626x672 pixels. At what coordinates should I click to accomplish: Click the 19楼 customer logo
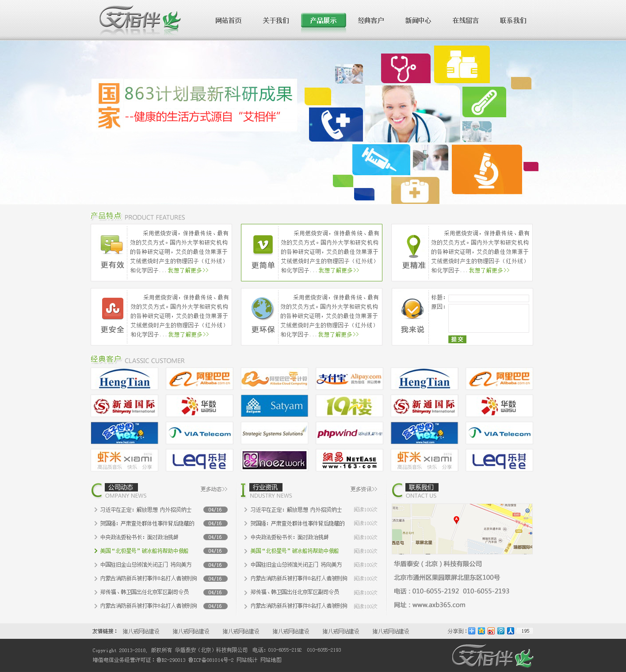(349, 406)
